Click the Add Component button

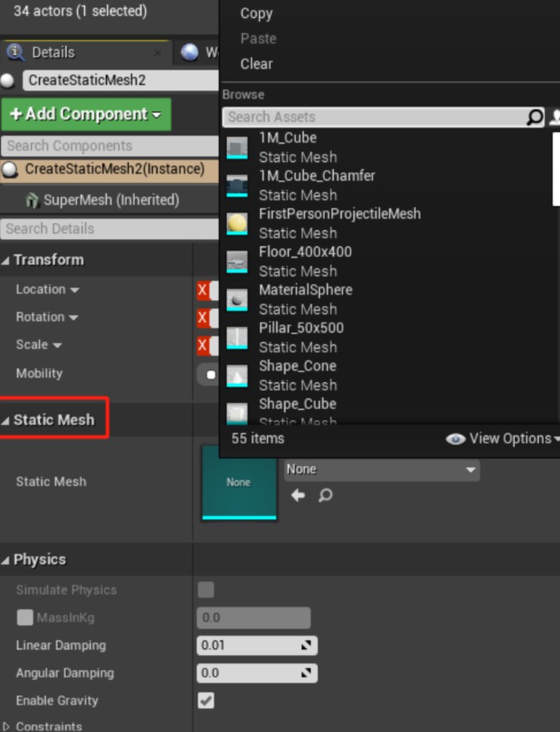coord(86,114)
